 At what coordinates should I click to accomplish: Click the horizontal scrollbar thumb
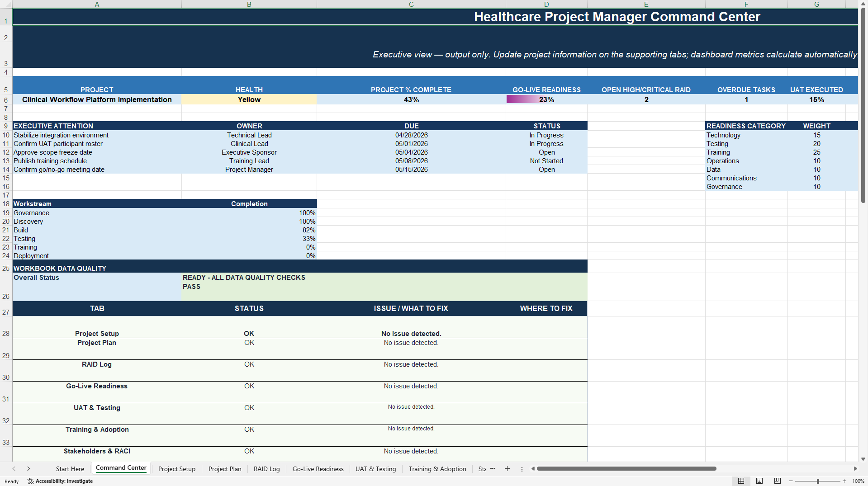point(626,469)
